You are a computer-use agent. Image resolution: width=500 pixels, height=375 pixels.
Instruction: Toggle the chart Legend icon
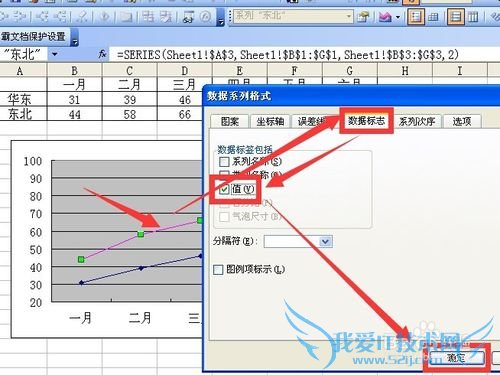[x=416, y=16]
